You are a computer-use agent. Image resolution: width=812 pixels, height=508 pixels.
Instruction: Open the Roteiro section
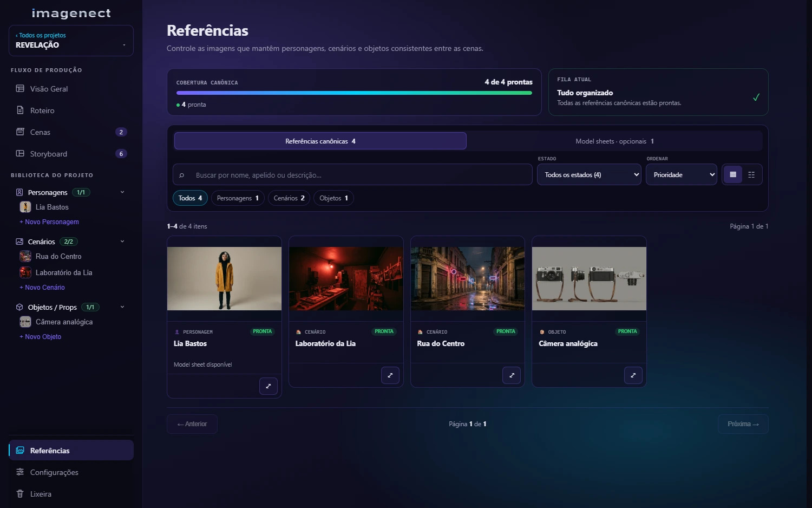point(71,110)
